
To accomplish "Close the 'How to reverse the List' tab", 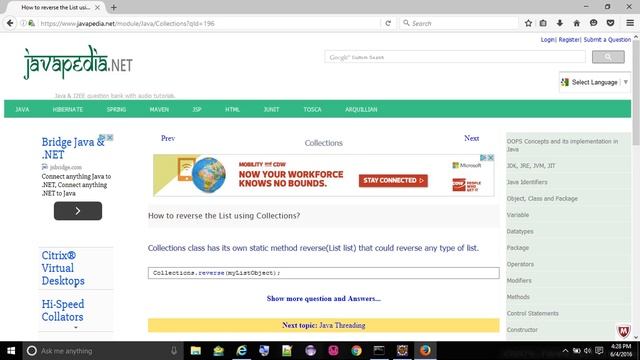I will pos(97,7).
